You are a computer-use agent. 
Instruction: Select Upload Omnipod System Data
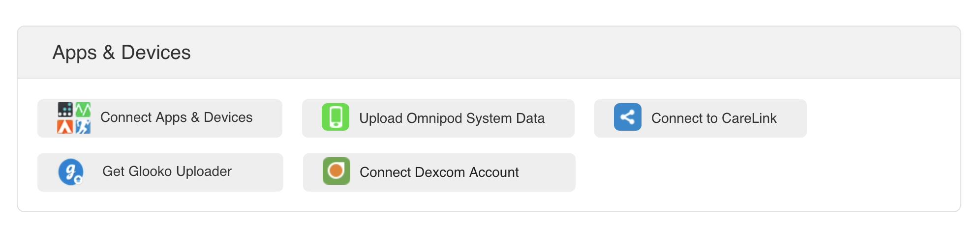tap(438, 118)
